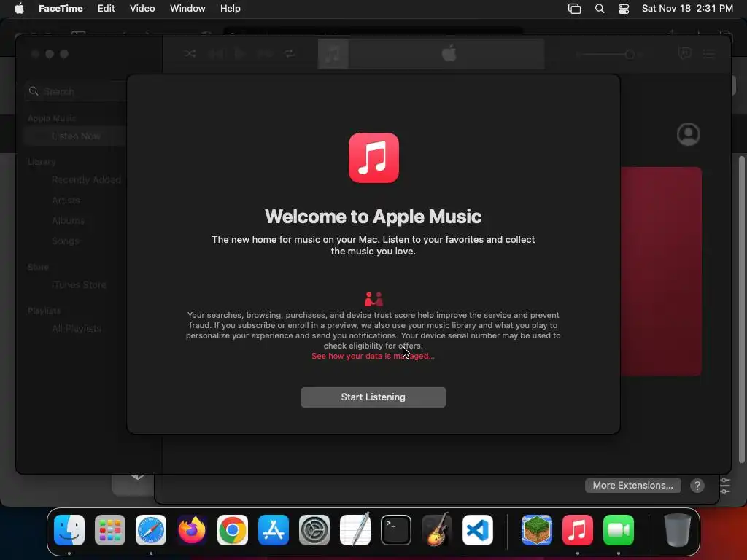Open iTunes Store in the Music sidebar
Image resolution: width=747 pixels, height=560 pixels.
pyautogui.click(x=79, y=285)
